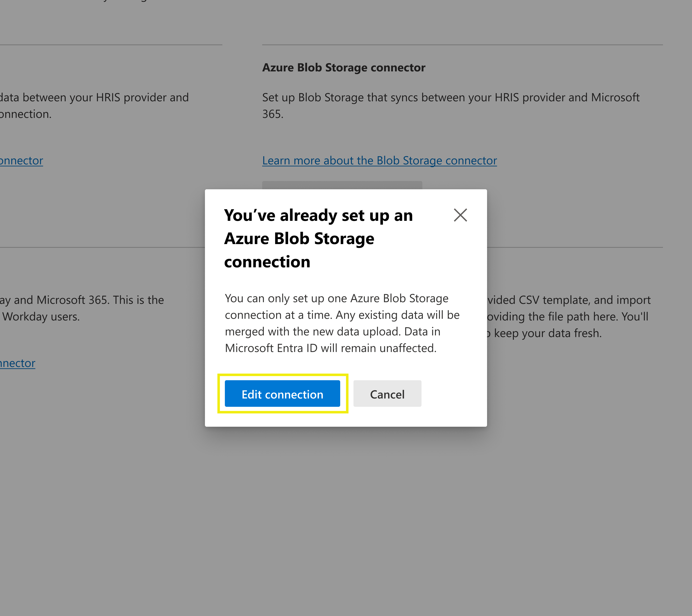Click the Azure Blob Storage connector heading

coord(343,67)
